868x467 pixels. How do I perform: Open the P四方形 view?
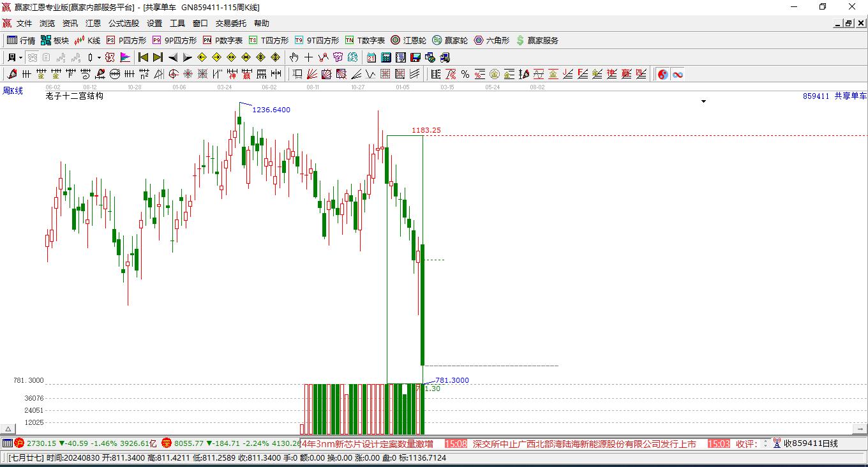pyautogui.click(x=126, y=40)
